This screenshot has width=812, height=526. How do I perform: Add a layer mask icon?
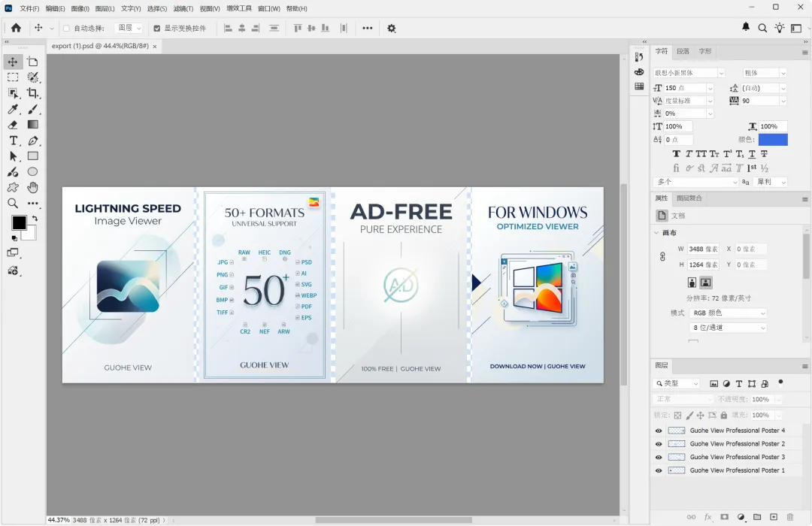tap(725, 517)
